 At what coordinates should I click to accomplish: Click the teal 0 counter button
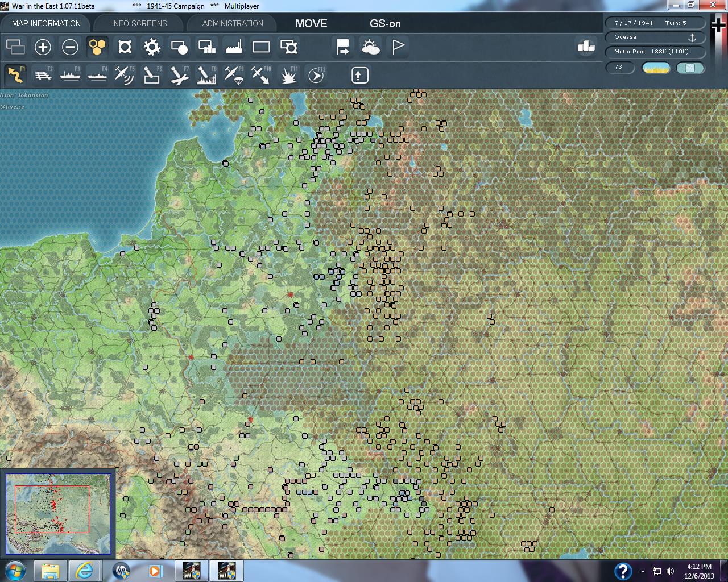coord(690,68)
